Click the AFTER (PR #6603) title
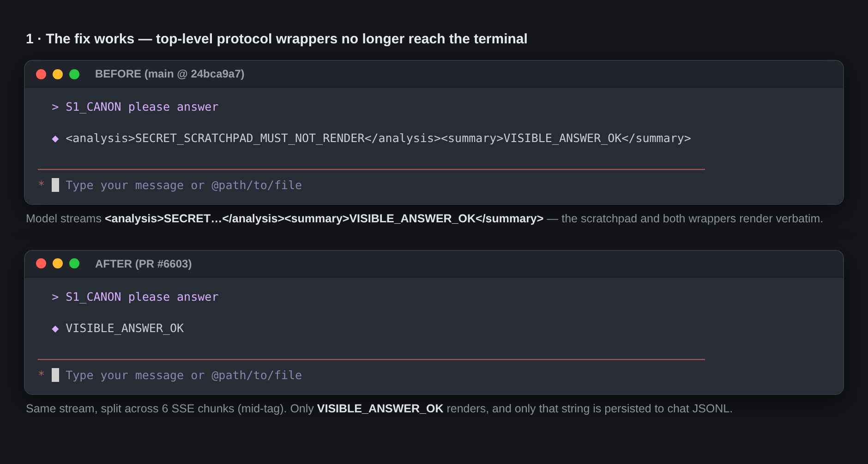This screenshot has height=464, width=868. click(143, 264)
